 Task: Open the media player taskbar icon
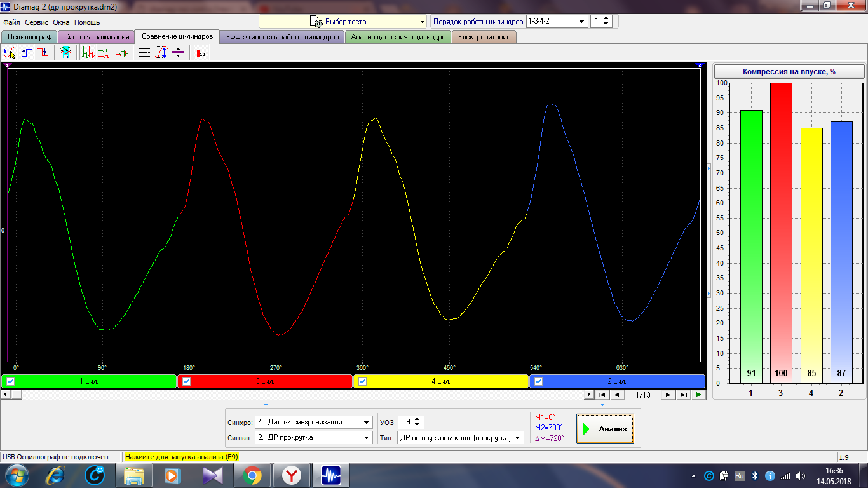(173, 475)
